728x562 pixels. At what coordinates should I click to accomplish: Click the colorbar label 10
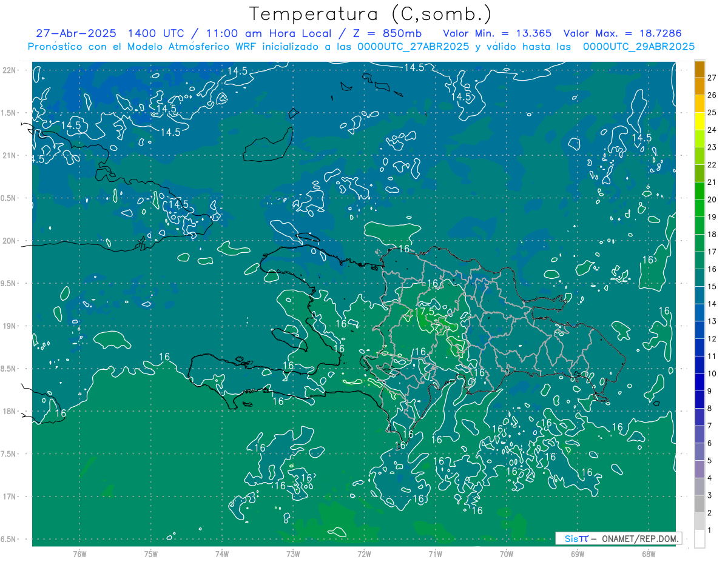(712, 374)
